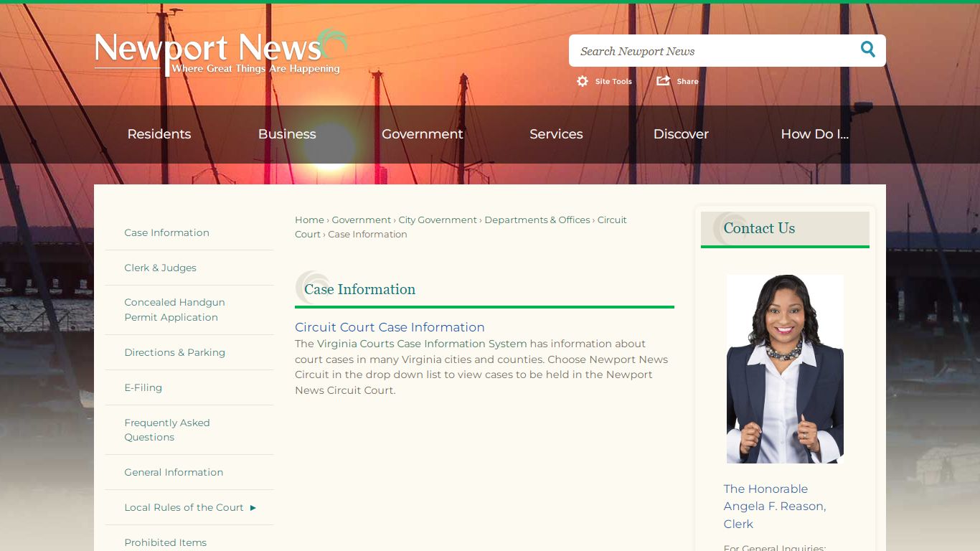Open the Business menu

pos(287,134)
